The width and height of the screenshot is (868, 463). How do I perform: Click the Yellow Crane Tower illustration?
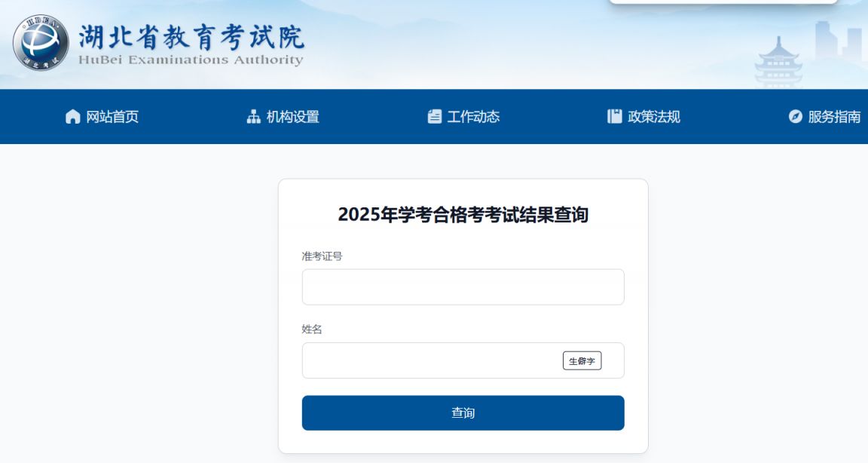click(779, 63)
